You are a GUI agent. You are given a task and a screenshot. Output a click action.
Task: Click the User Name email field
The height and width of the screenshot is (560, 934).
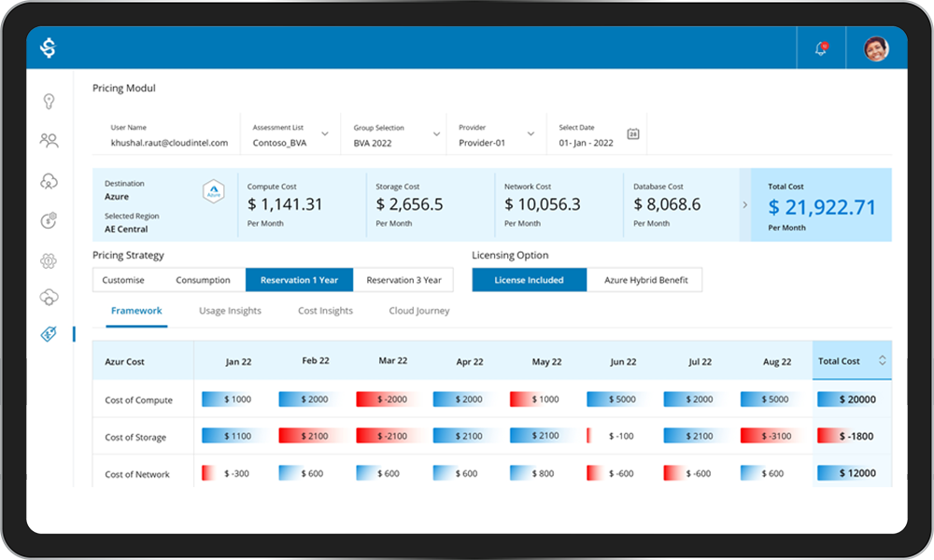click(169, 143)
